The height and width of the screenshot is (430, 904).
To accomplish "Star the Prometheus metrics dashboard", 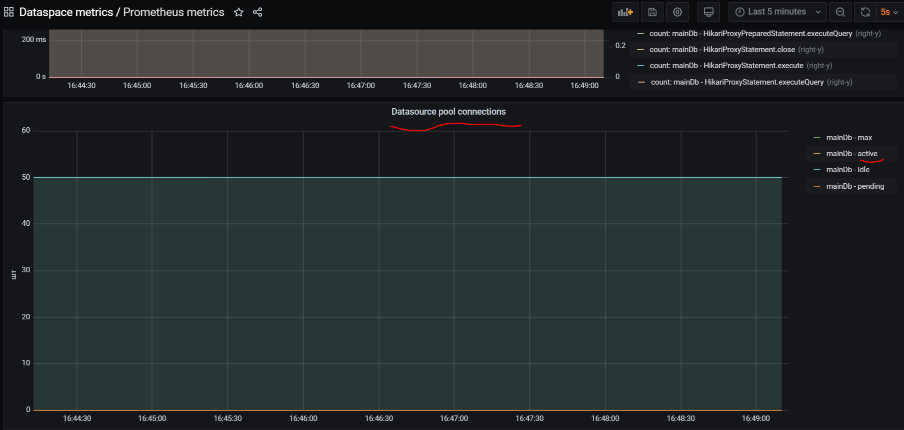I will [238, 12].
